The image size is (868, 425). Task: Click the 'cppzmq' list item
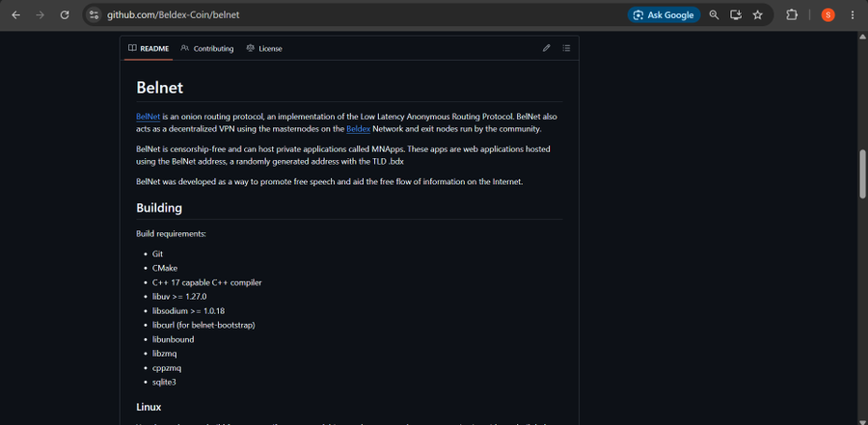pyautogui.click(x=167, y=368)
